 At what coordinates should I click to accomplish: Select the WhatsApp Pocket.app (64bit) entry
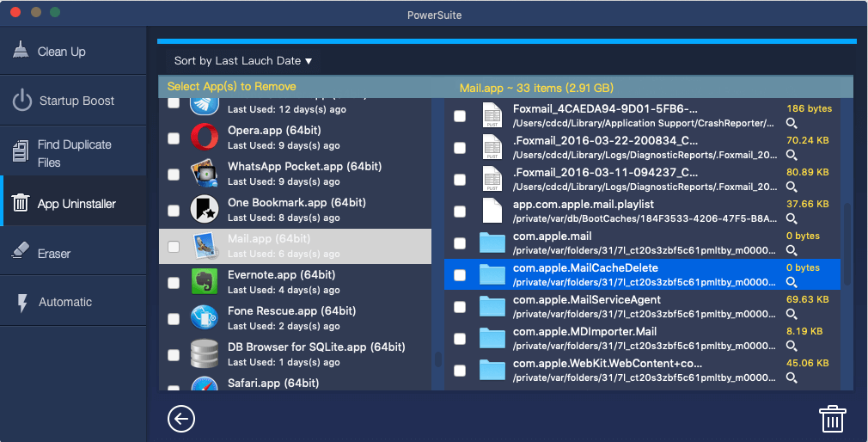point(295,174)
